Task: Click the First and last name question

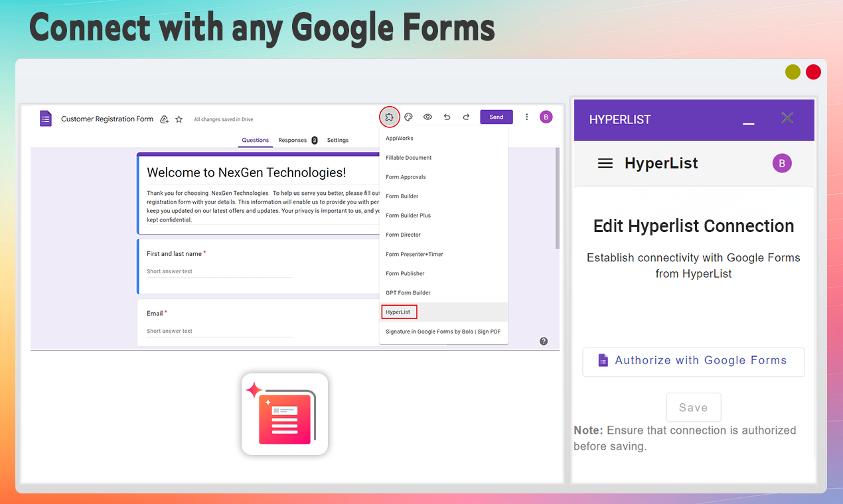Action: [x=176, y=253]
